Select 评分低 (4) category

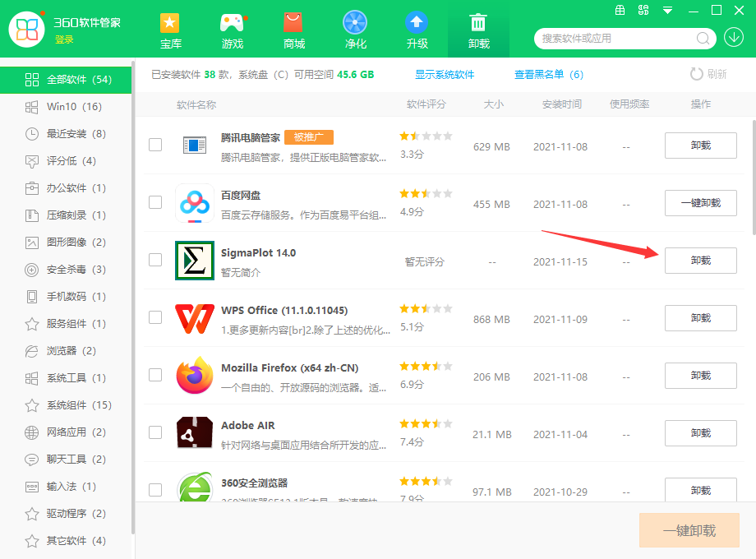tap(66, 160)
